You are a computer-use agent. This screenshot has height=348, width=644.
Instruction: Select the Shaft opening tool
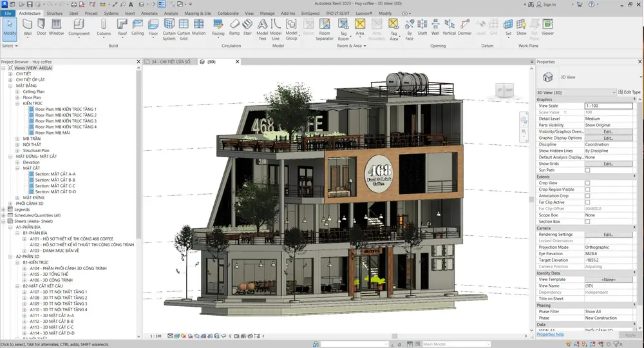[x=422, y=28]
